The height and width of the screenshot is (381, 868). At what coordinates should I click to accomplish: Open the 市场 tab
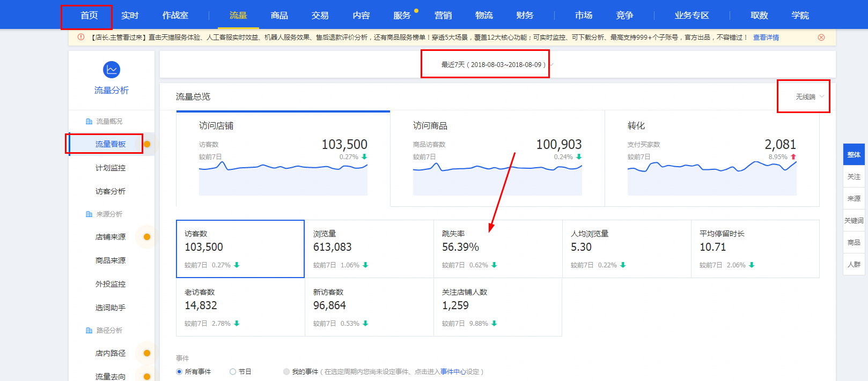584,16
